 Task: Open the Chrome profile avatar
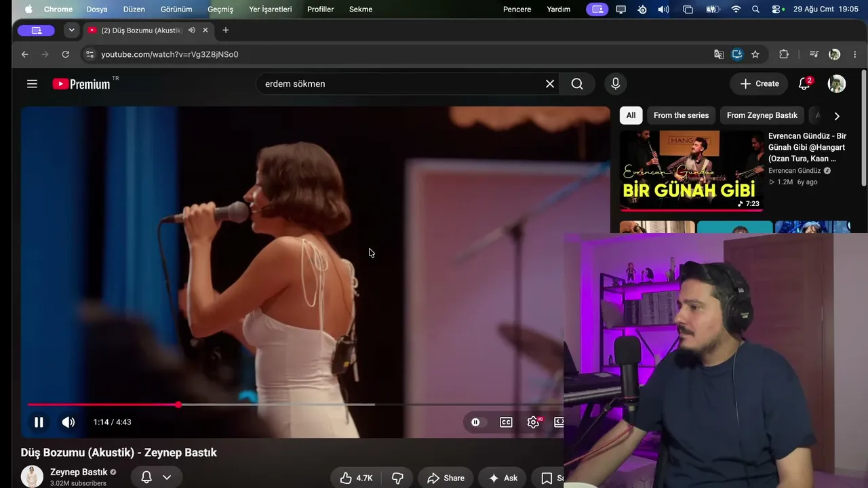(x=835, y=54)
